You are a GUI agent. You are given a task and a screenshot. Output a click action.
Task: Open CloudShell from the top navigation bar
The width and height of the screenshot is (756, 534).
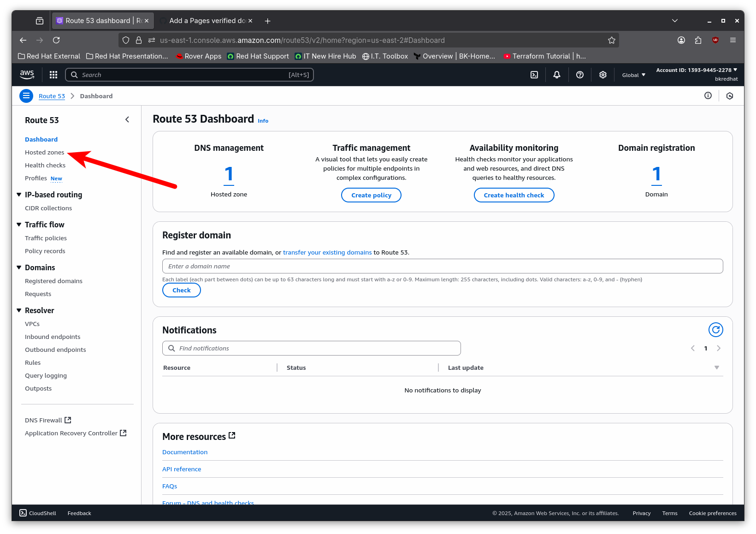(534, 75)
